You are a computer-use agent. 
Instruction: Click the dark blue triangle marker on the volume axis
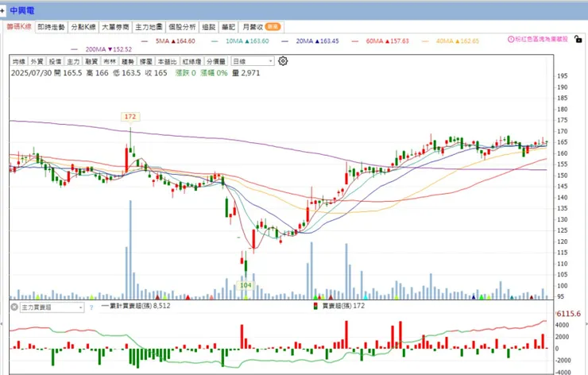click(474, 297)
